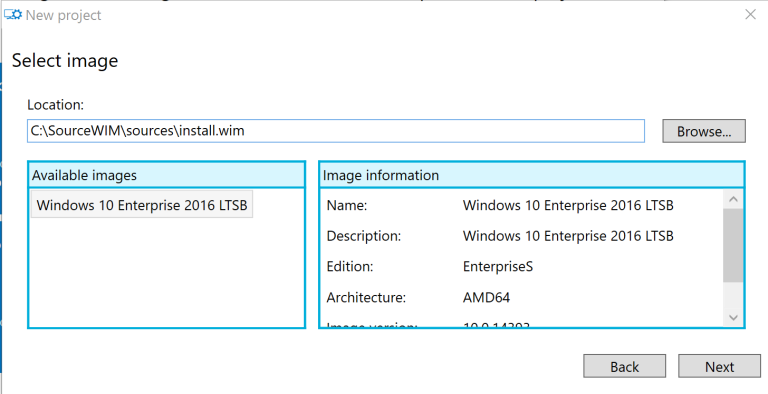
Task: Click the scroll up arrow in Image information
Action: coord(733,199)
